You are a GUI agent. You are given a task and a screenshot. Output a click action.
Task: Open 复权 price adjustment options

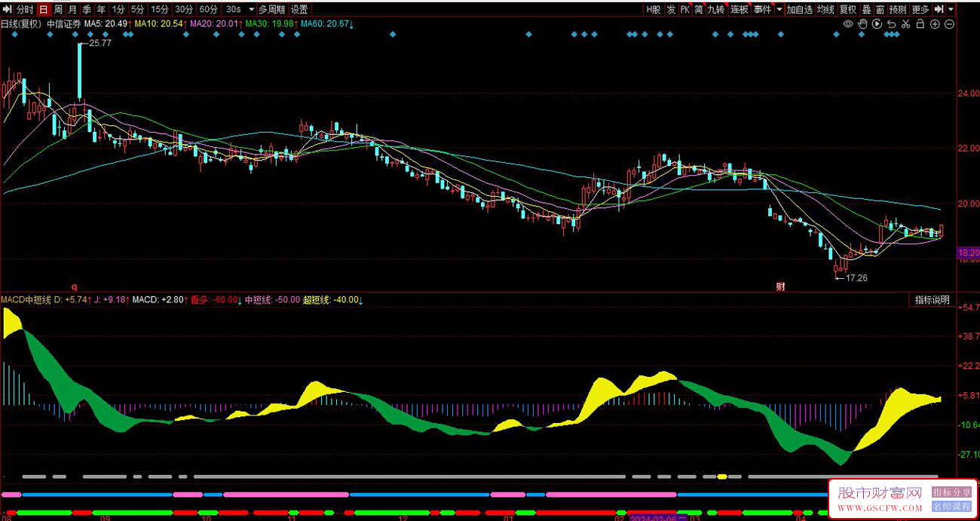pyautogui.click(x=848, y=9)
